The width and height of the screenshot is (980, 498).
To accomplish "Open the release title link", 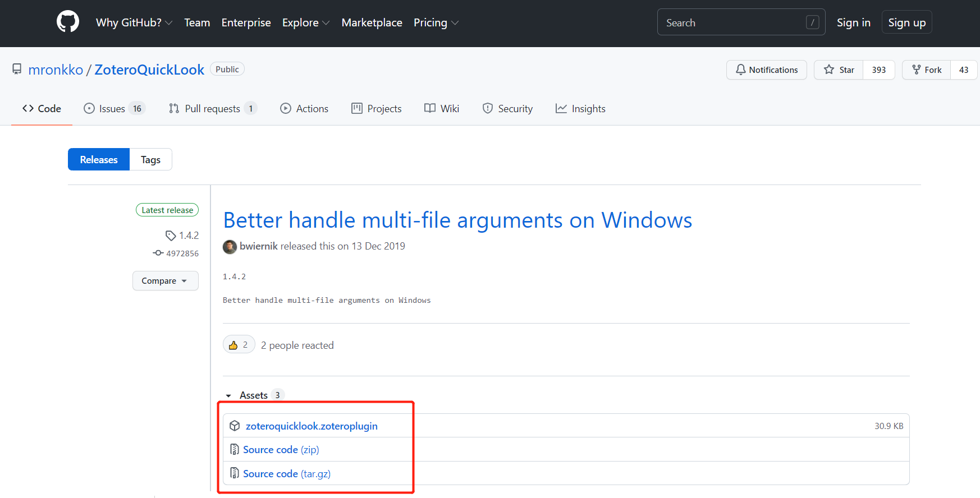I will pos(457,220).
